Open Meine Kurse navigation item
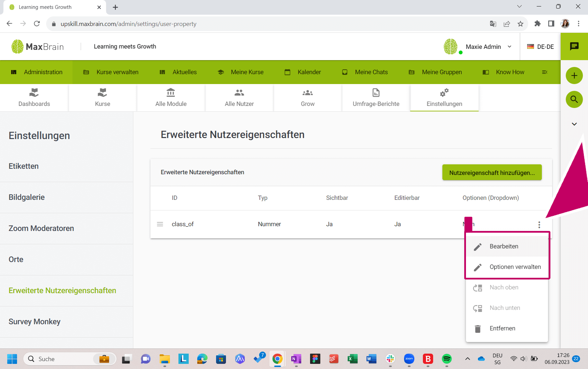This screenshot has width=588, height=369. [241, 72]
